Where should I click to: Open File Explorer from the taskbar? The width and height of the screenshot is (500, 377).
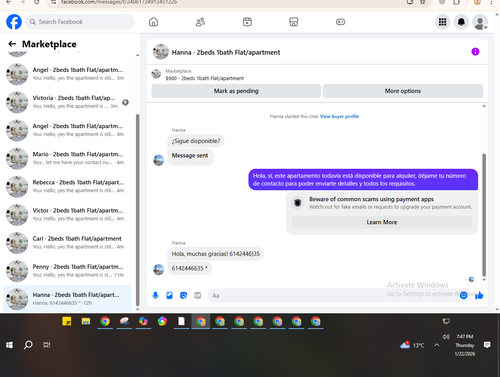(86, 321)
